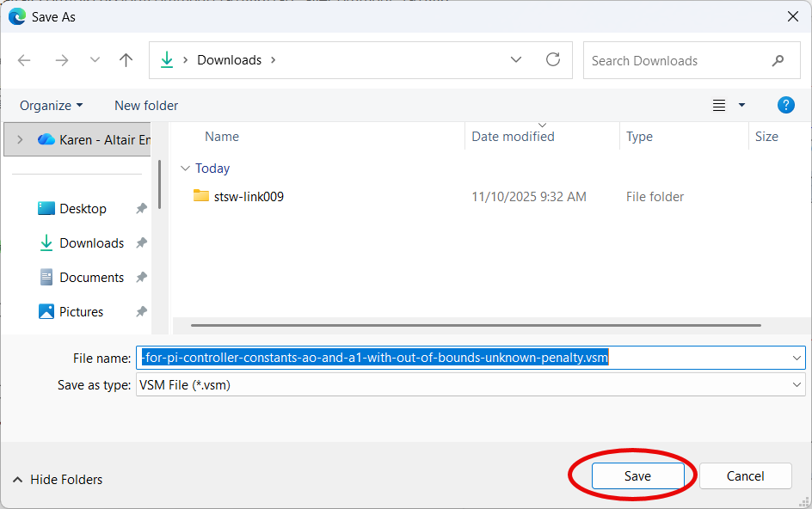Unpin Pictures using its pin icon
Screen dimensions: 812x509
tap(141, 312)
